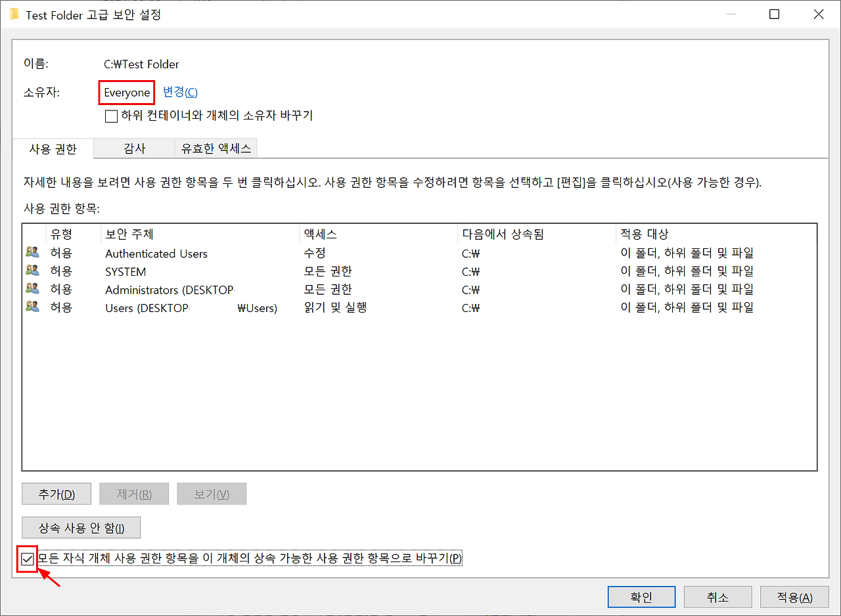Uncheck the 모든 자식 개체 사용 권한 항목 checkbox

click(x=26, y=558)
